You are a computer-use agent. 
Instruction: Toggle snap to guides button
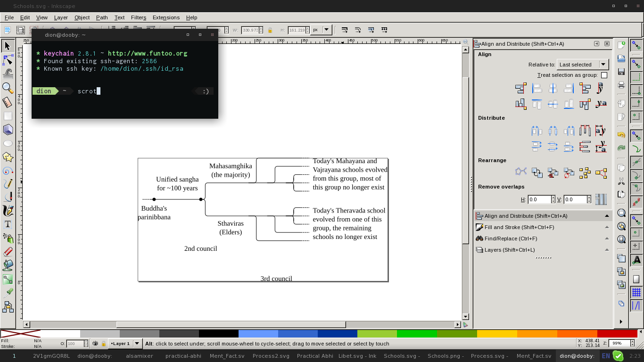[x=636, y=306]
